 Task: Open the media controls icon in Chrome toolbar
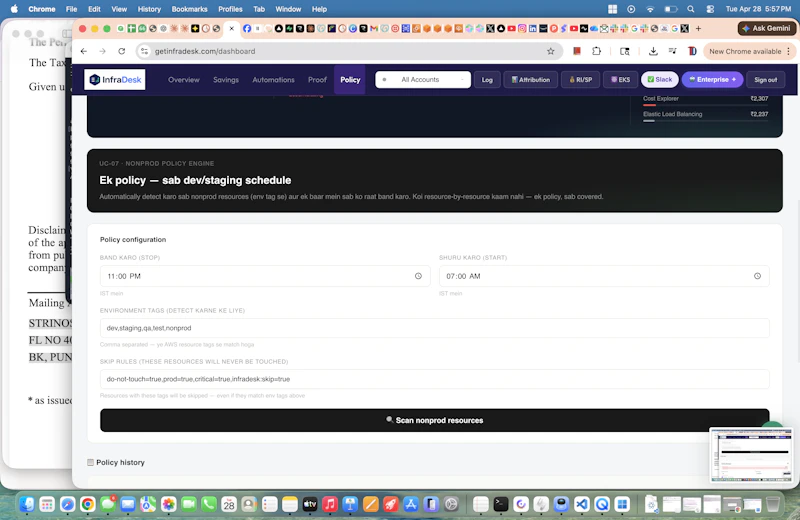pos(673,51)
